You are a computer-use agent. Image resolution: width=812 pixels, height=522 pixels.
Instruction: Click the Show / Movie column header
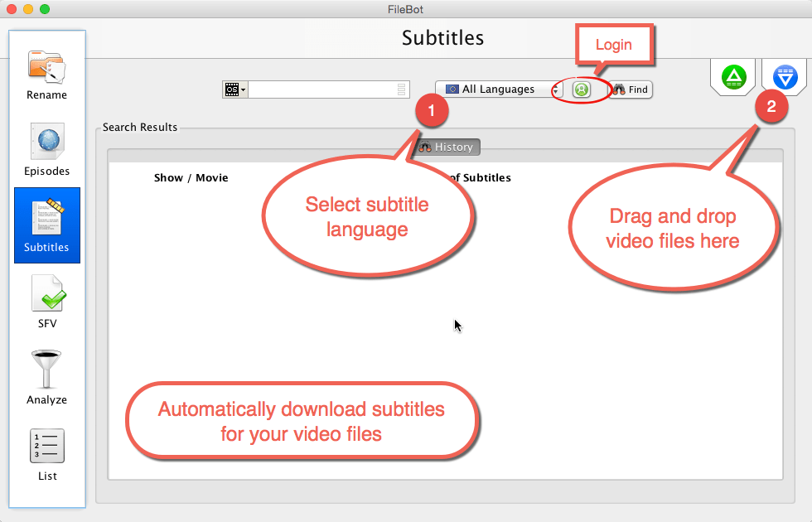191,177
